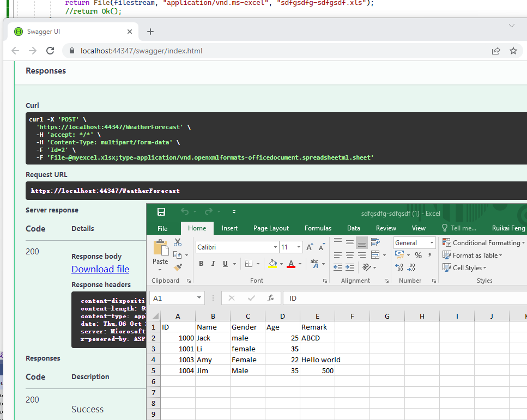Click the Insert Function fx icon
This screenshot has height=420, width=527.
click(x=271, y=299)
